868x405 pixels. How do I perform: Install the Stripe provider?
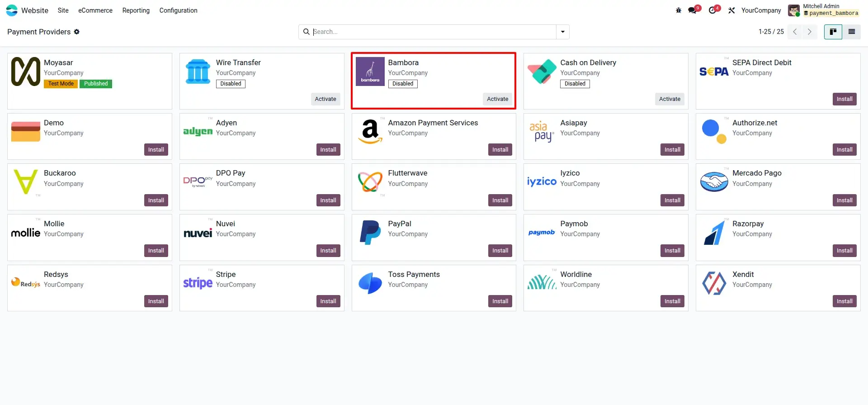coord(328,301)
